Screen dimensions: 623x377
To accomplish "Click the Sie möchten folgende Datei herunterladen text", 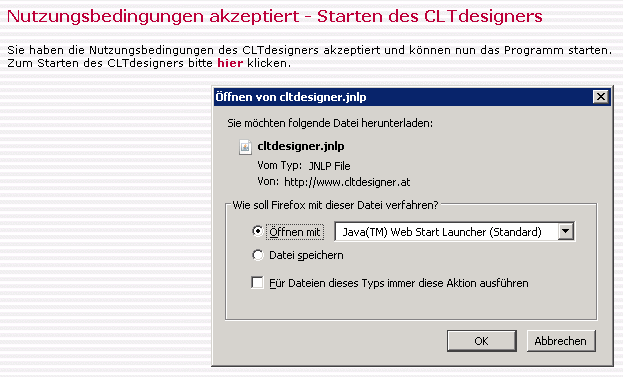I will click(x=330, y=123).
